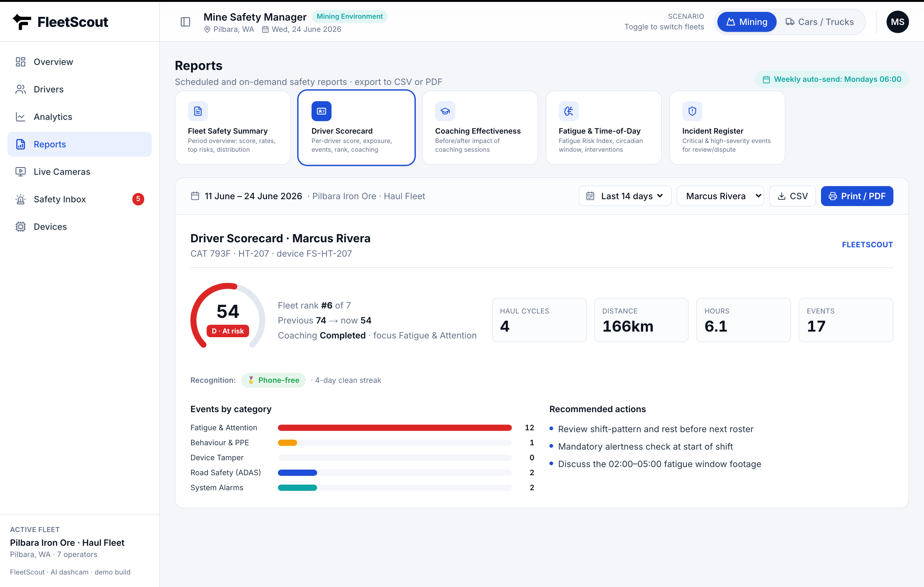Select the Driver Scorecard report card
This screenshot has height=587, width=924.
click(x=356, y=128)
